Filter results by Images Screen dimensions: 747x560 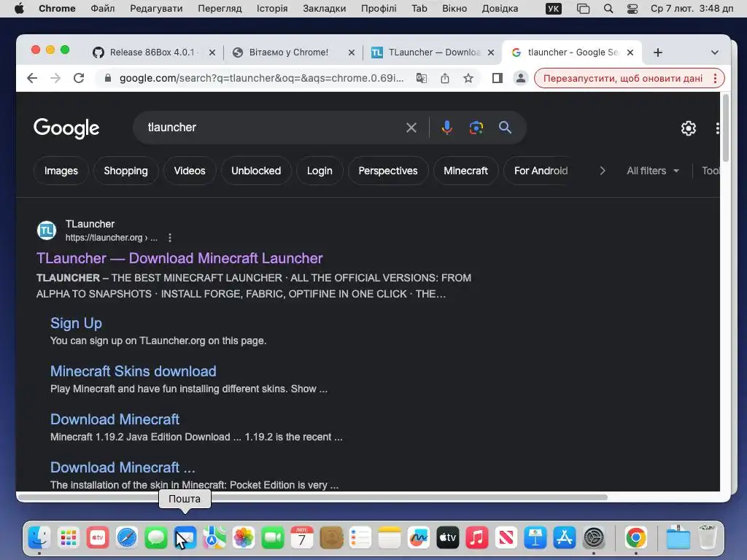coord(61,171)
